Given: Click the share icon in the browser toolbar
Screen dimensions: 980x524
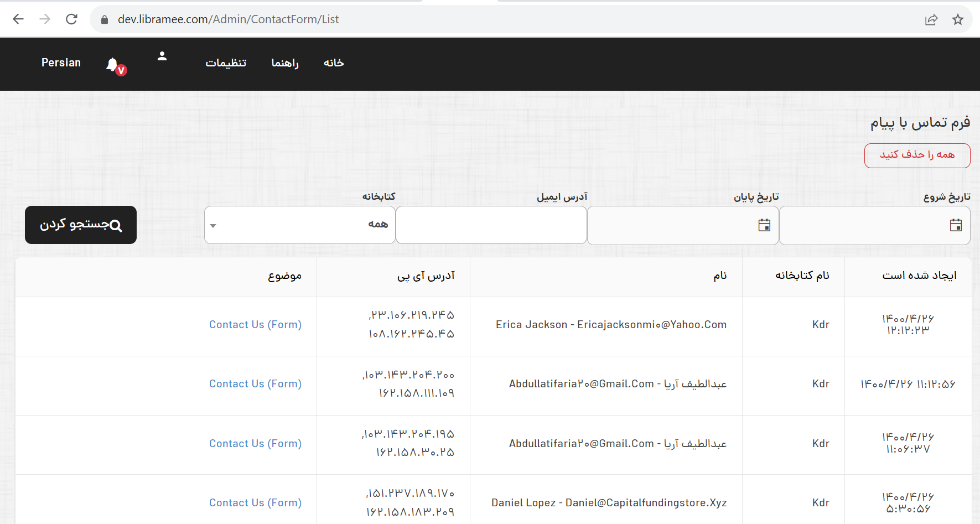Looking at the screenshot, I should coord(932,19).
